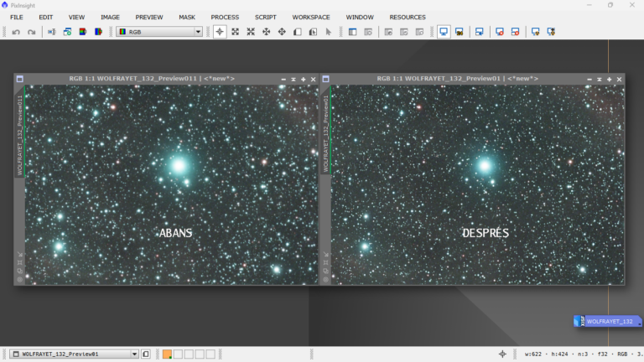
Task: Click the monitor with star and arrow icon
Action: tap(551, 32)
